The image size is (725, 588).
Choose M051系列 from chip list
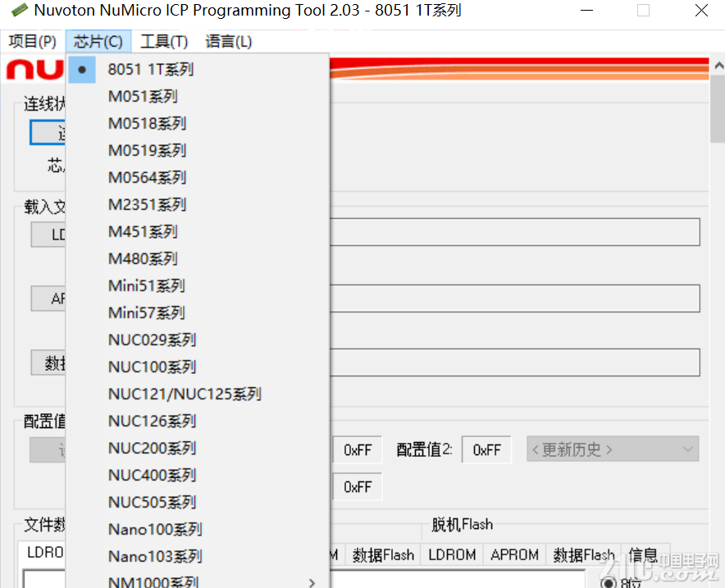(198, 96)
